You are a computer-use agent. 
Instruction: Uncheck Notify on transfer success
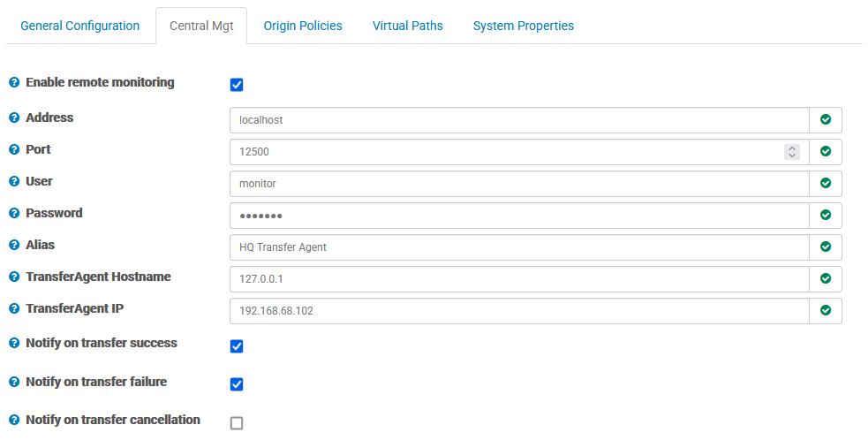pos(237,346)
